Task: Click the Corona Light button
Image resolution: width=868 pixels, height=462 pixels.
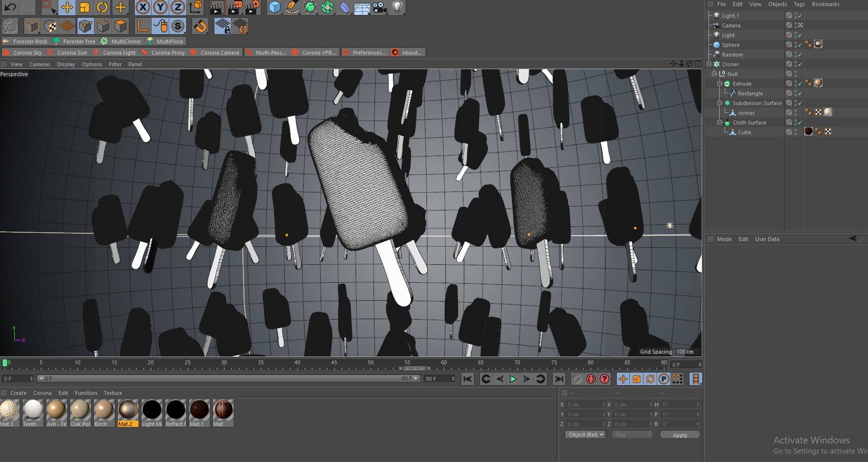Action: tap(115, 52)
